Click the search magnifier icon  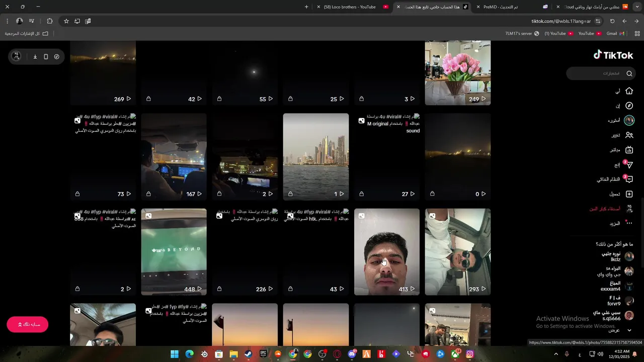pyautogui.click(x=629, y=73)
